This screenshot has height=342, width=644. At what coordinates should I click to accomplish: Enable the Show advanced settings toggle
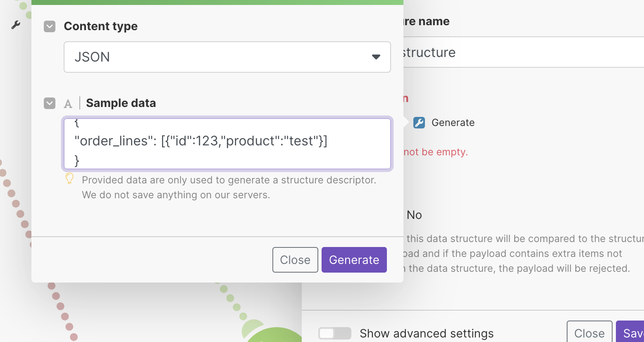pyautogui.click(x=334, y=333)
